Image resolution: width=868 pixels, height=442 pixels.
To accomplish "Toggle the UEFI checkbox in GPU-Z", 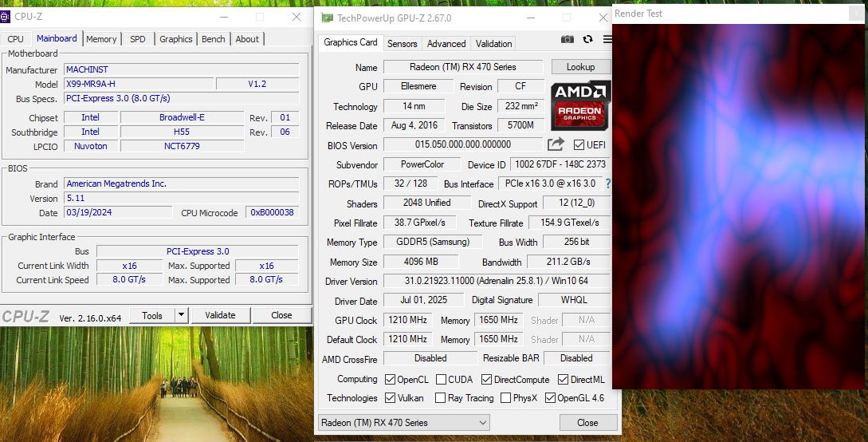I will click(579, 145).
